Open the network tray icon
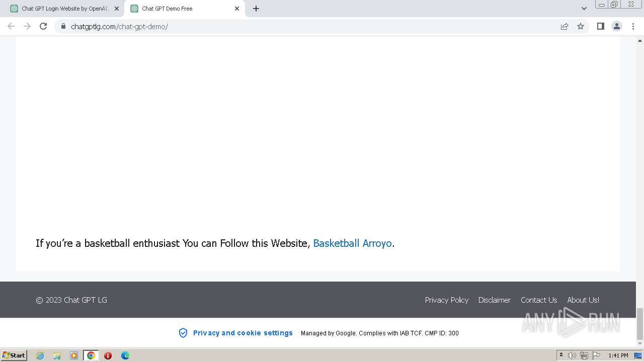644x362 pixels. [584, 355]
